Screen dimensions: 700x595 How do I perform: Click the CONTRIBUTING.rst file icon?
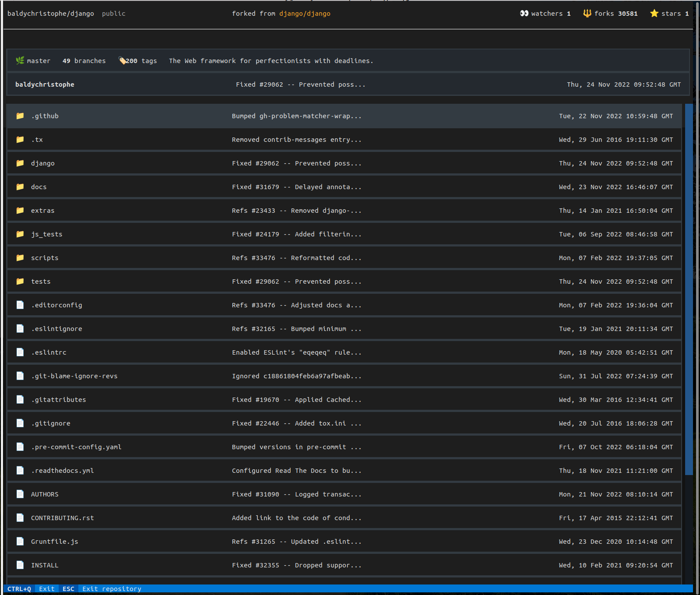click(x=20, y=518)
